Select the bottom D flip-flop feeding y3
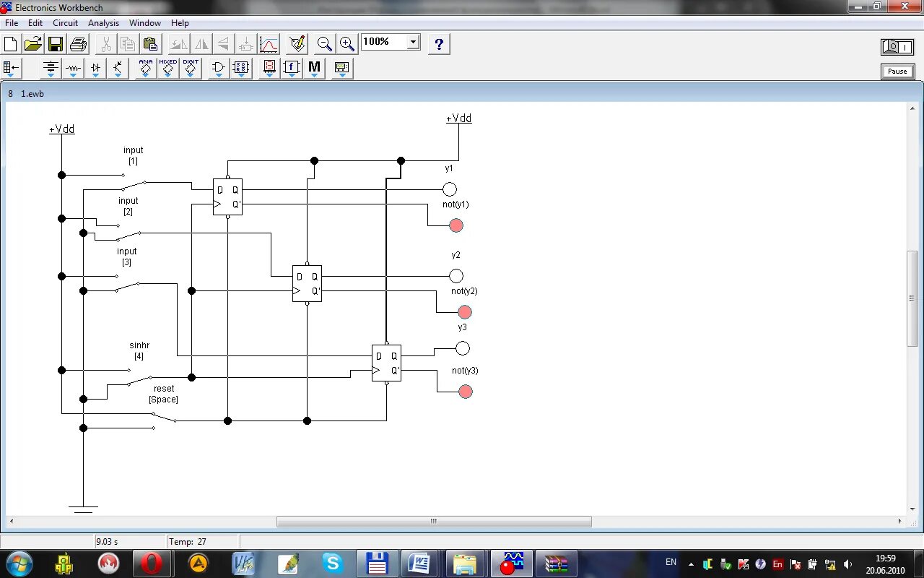The width and height of the screenshot is (924, 578). [x=386, y=363]
